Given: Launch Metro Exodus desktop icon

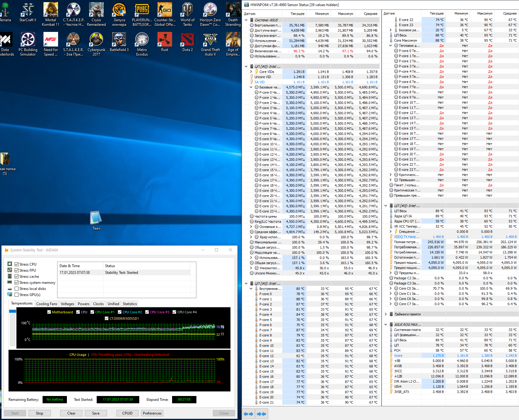Looking at the screenshot, I should tap(142, 44).
